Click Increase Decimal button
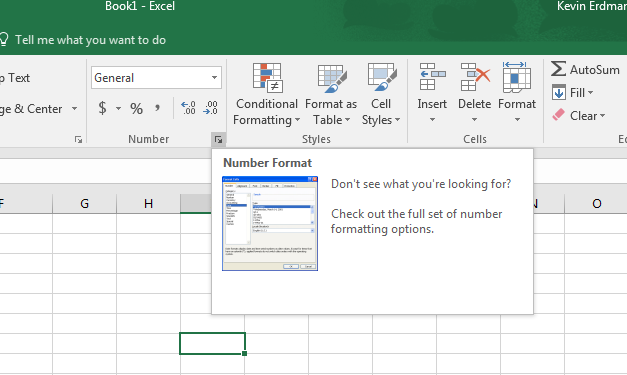 [x=188, y=108]
